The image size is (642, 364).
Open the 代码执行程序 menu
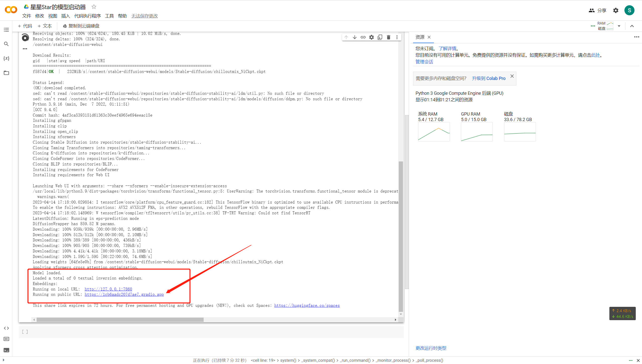87,16
